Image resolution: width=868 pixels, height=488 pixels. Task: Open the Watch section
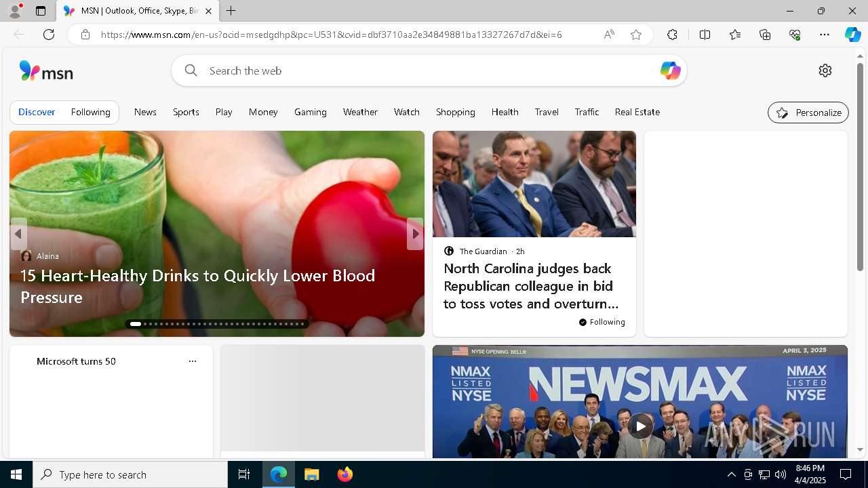pos(407,112)
